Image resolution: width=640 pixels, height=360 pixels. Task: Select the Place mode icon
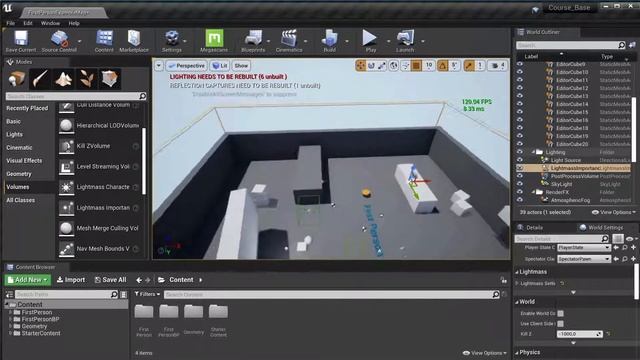click(17, 78)
